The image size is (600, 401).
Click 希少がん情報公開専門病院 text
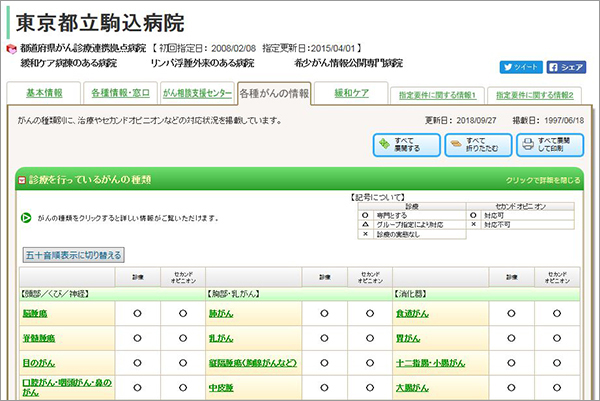pos(349,63)
